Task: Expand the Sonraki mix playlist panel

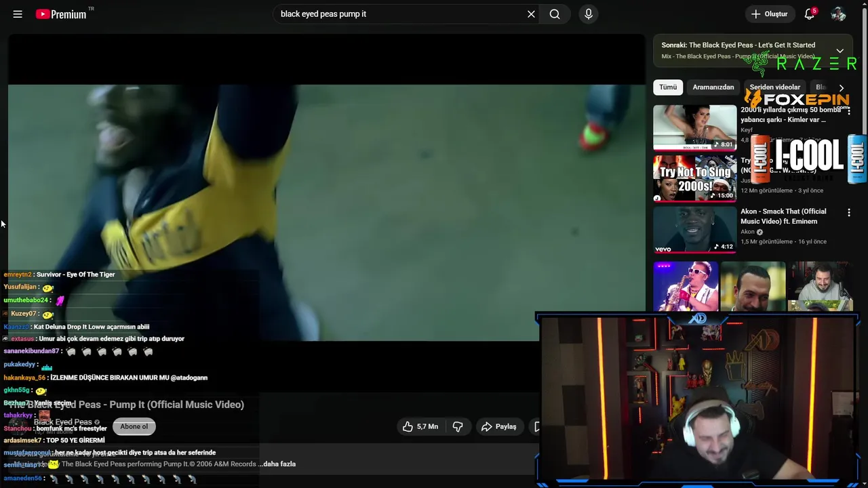Action: [840, 51]
